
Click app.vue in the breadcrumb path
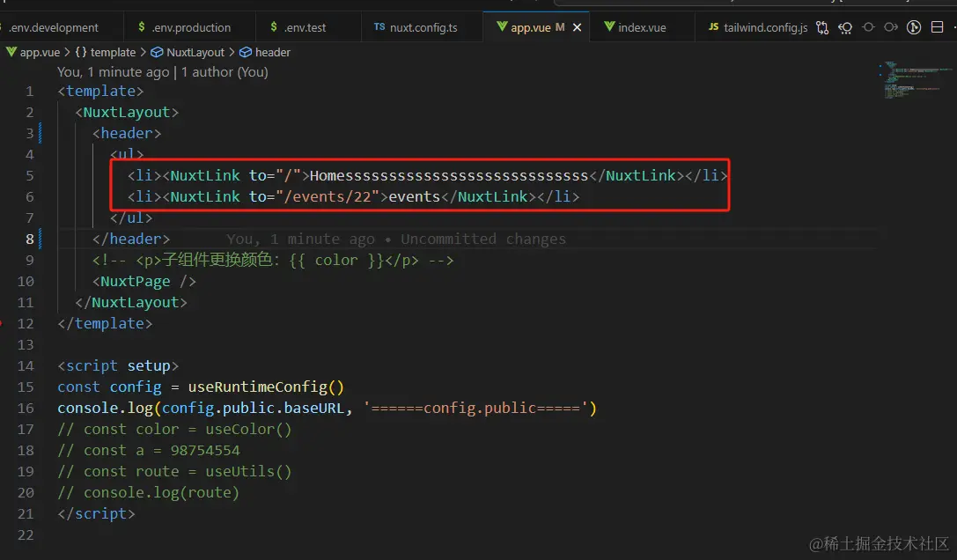[x=33, y=53]
